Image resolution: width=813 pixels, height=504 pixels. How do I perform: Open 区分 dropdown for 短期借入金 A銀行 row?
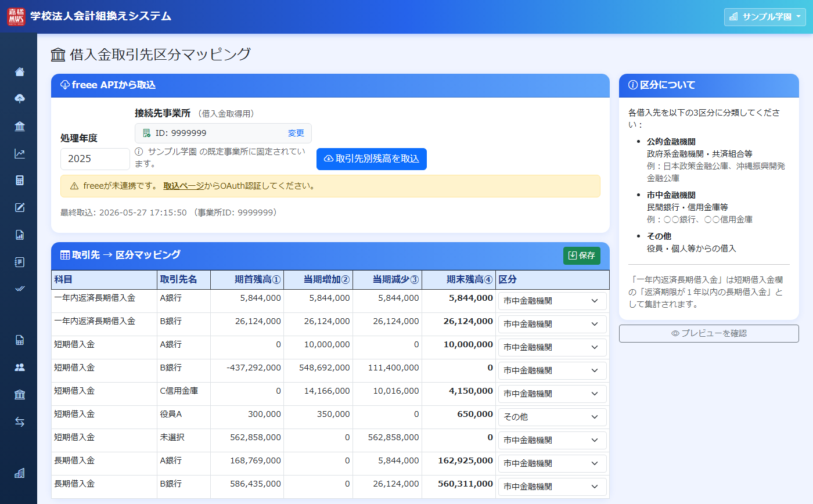point(552,347)
